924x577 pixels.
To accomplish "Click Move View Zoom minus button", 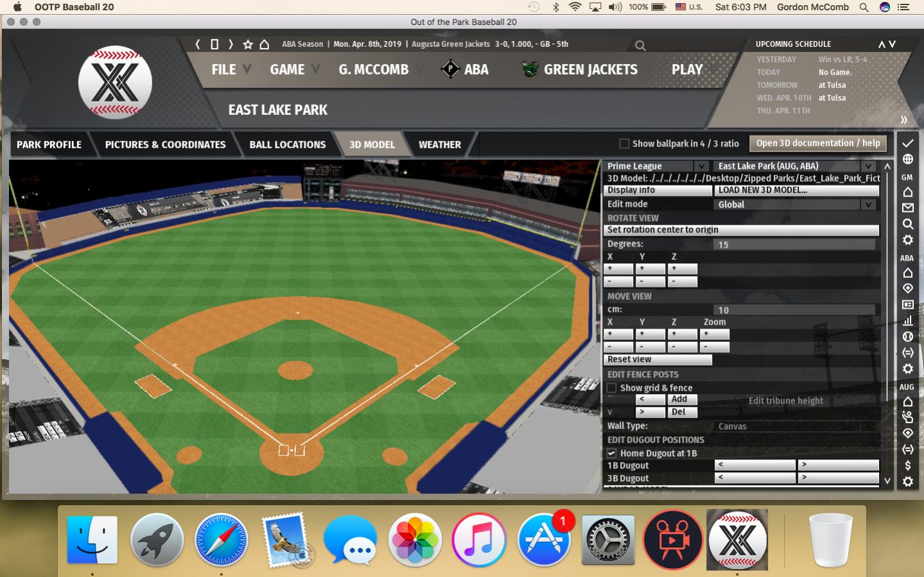I will coord(714,347).
